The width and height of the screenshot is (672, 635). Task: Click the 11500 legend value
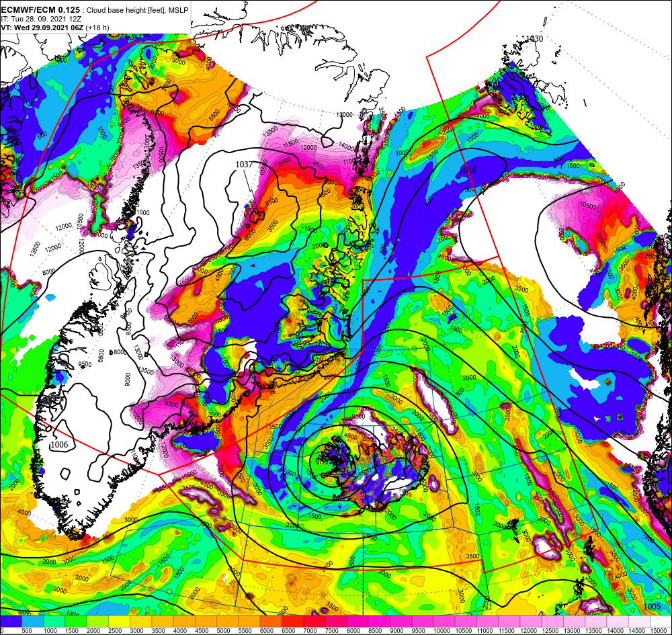[x=507, y=631]
